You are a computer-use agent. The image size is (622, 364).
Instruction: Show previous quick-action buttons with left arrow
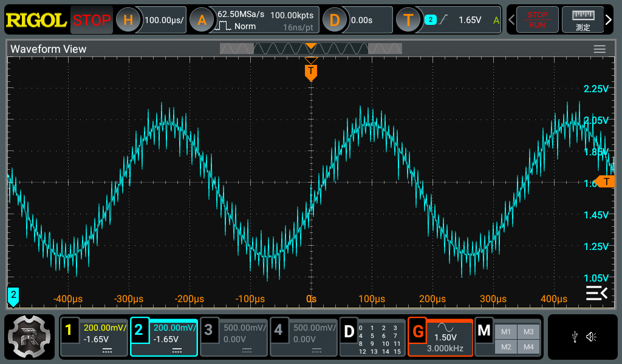511,19
